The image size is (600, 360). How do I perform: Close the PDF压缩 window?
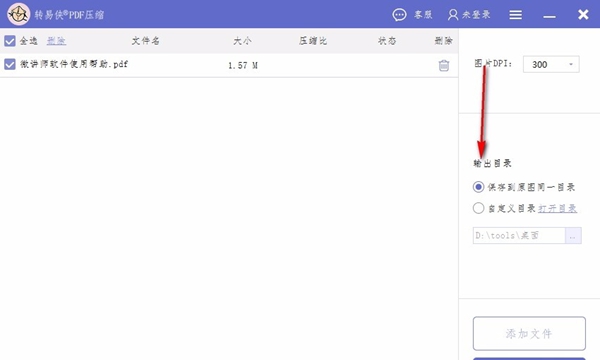point(583,15)
